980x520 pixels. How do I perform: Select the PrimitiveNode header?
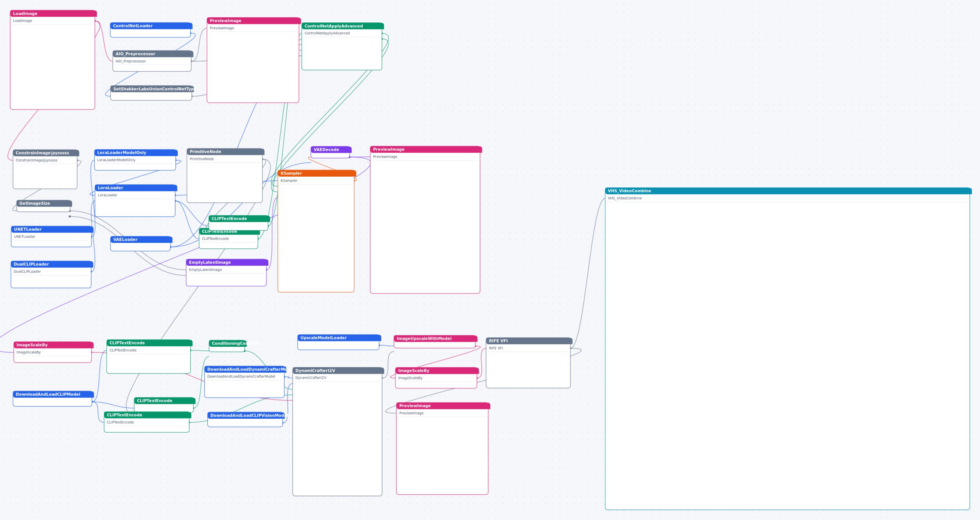point(225,152)
